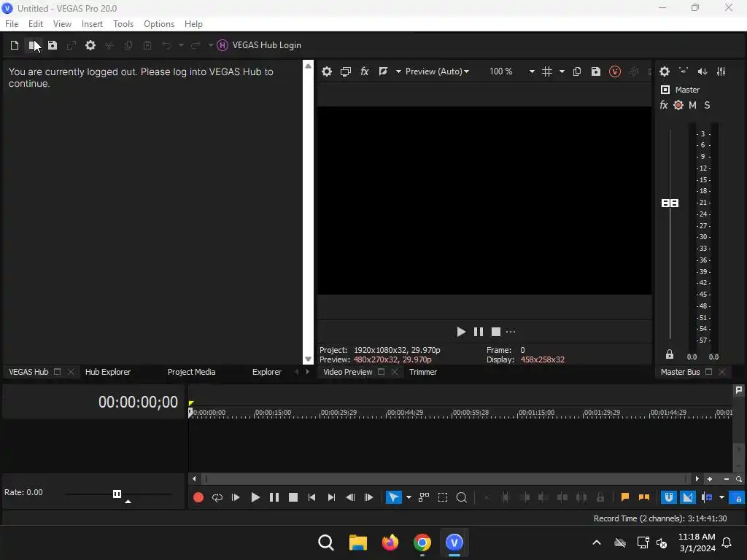
Task: Open the Options menu
Action: tap(159, 24)
